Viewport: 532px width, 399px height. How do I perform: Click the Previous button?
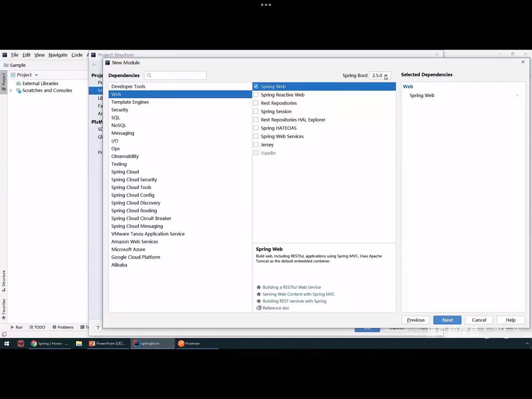(x=416, y=320)
